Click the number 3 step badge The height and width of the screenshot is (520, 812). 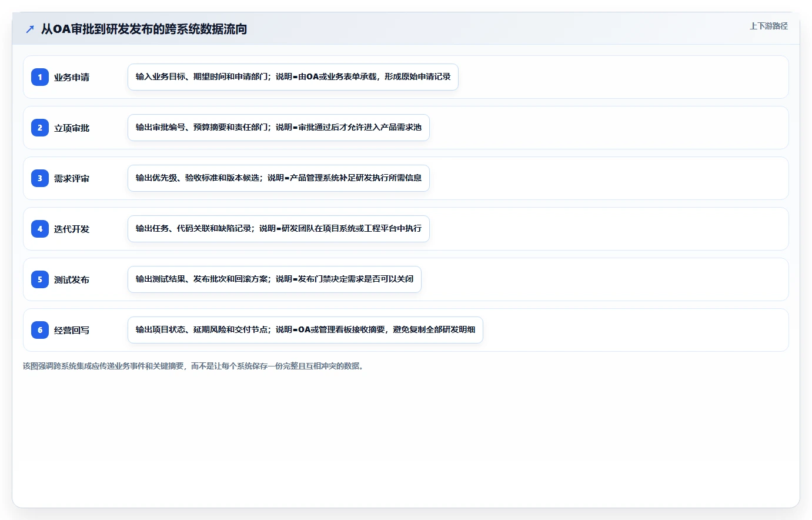click(40, 178)
